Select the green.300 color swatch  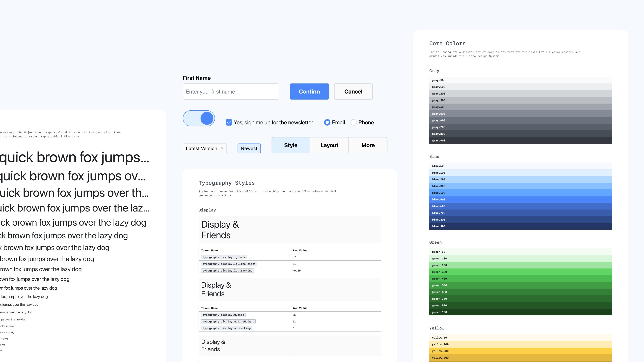pyautogui.click(x=520, y=272)
